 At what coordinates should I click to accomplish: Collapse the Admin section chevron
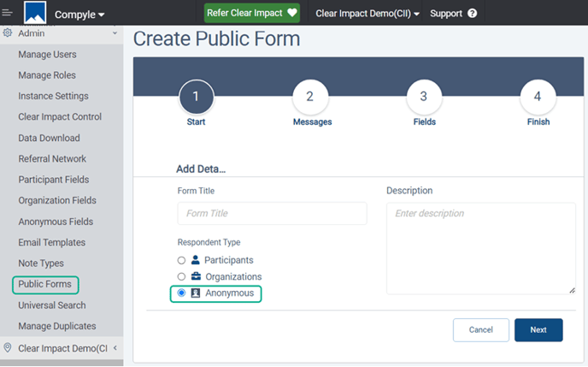coord(115,33)
